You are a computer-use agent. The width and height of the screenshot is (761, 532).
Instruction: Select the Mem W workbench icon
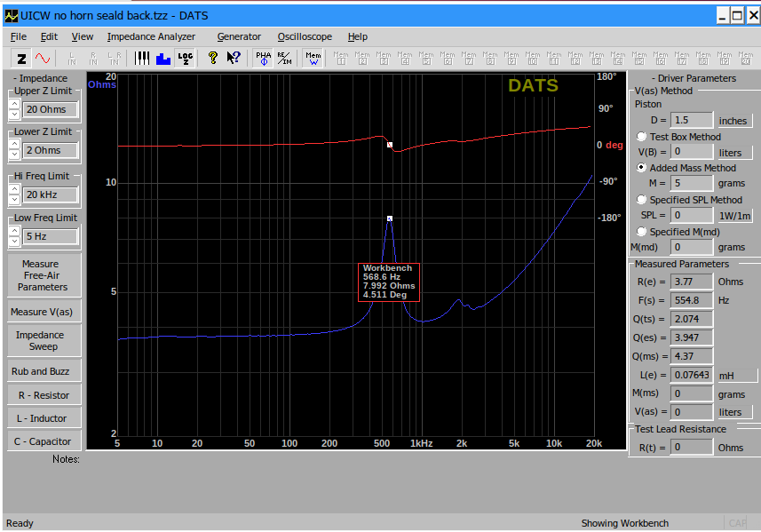tap(313, 59)
